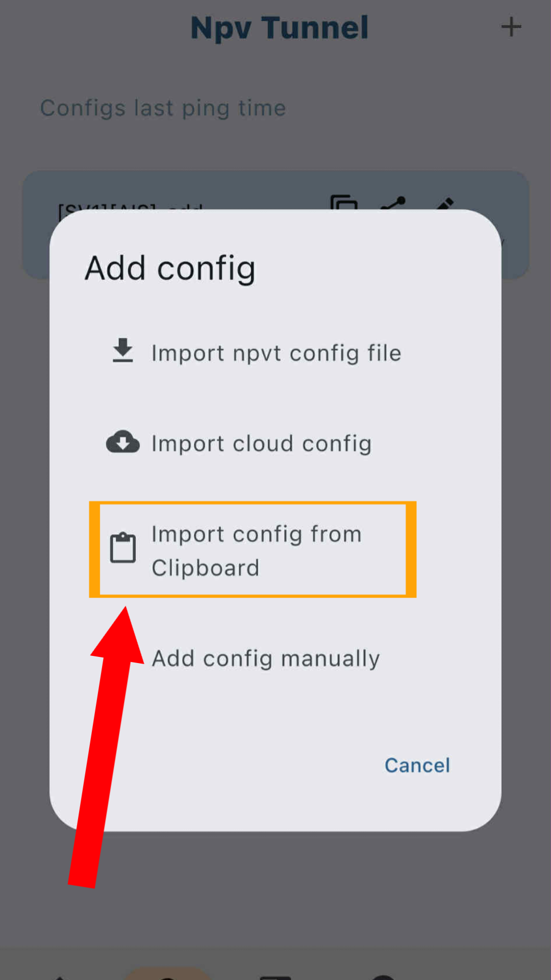The height and width of the screenshot is (980, 551).
Task: Tap the leftmost bottom navigation icon
Action: point(59,975)
